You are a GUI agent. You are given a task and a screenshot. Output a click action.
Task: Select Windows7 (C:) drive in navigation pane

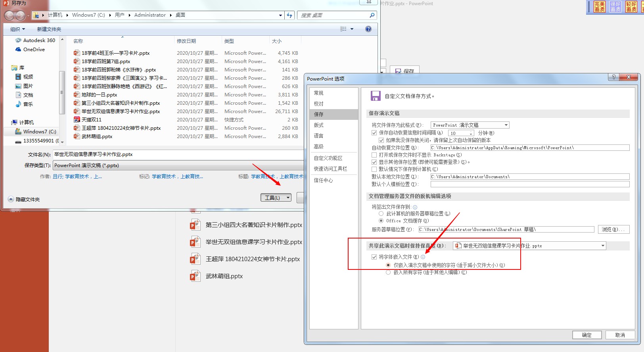coord(36,131)
